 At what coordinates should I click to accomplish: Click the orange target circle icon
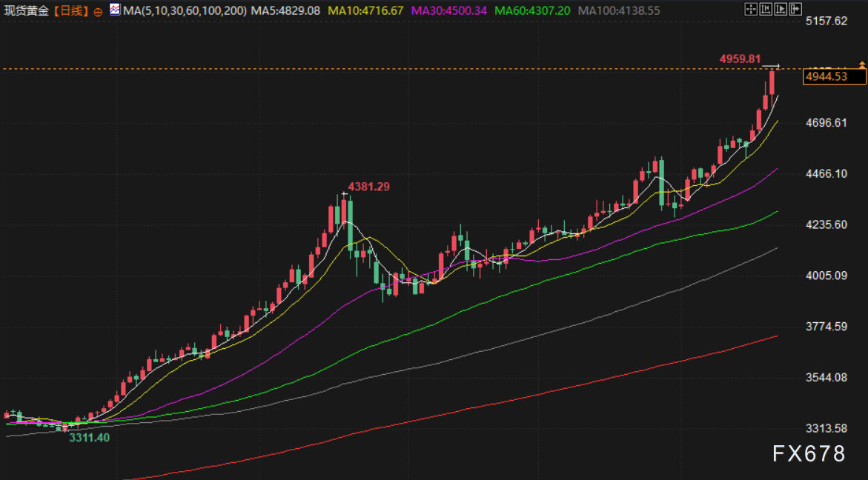tap(99, 11)
